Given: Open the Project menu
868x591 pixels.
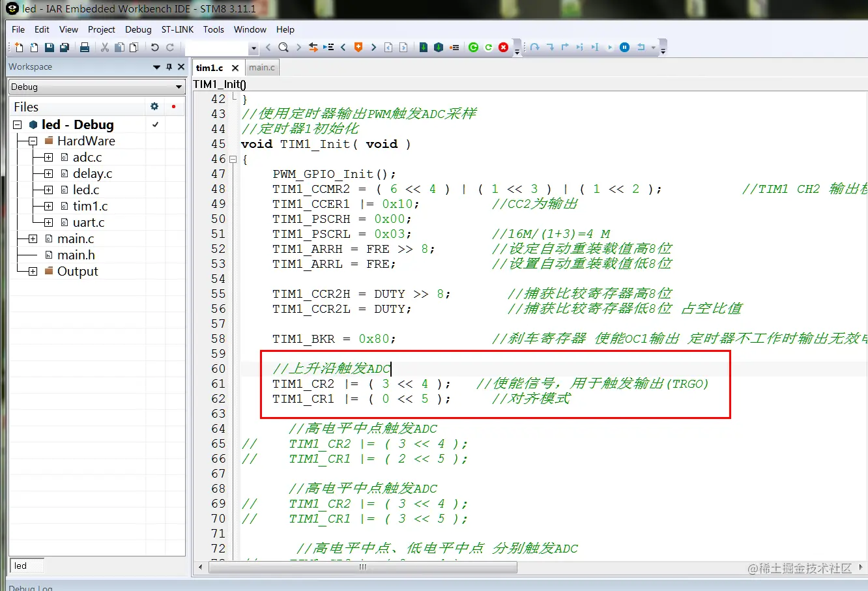Looking at the screenshot, I should click(102, 29).
